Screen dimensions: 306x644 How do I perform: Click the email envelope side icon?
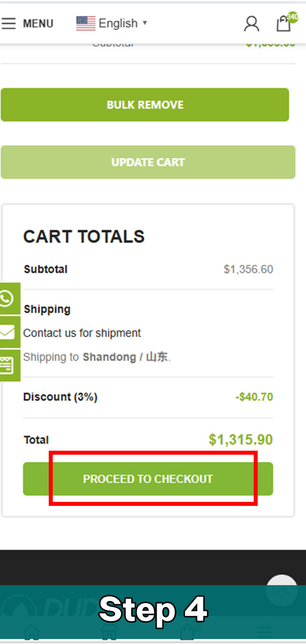[x=7, y=332]
